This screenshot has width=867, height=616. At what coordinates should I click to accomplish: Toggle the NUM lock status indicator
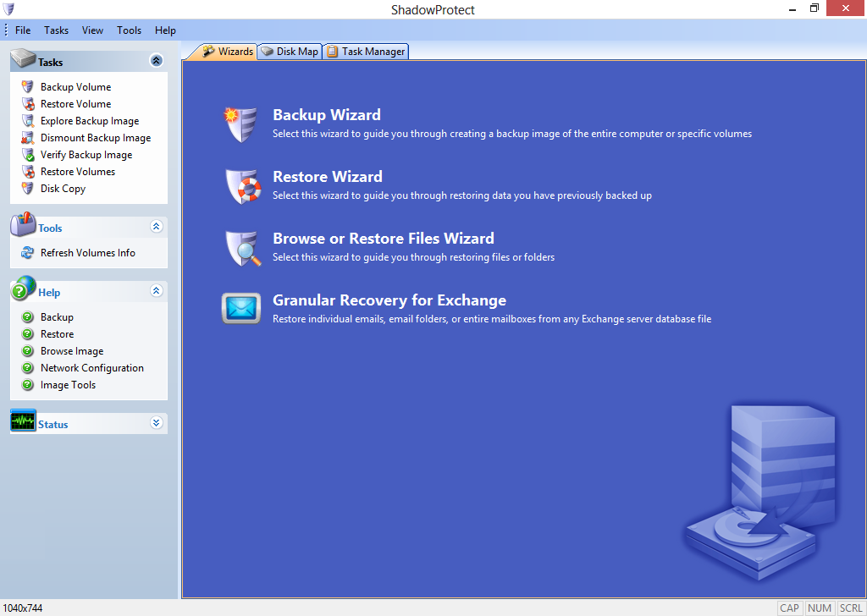pyautogui.click(x=819, y=608)
